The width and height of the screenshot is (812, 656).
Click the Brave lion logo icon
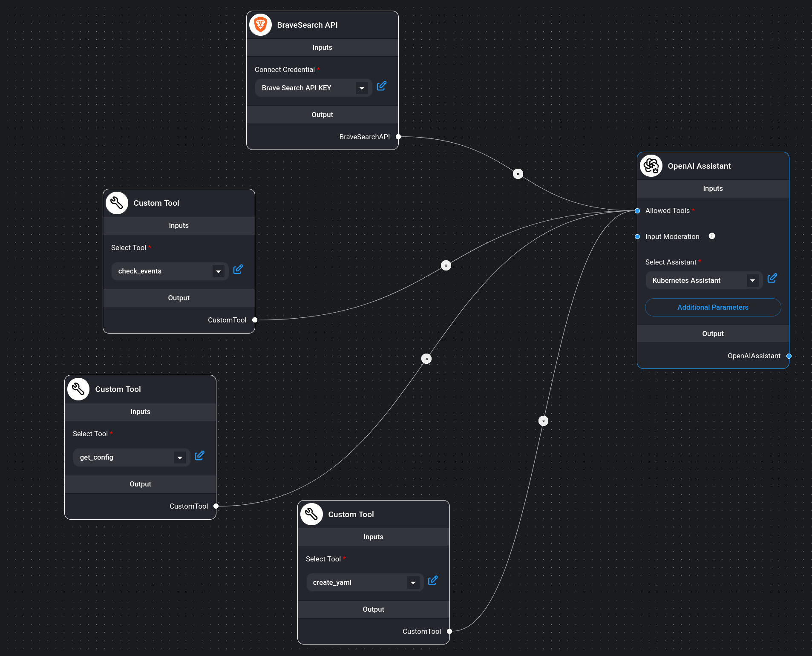260,25
